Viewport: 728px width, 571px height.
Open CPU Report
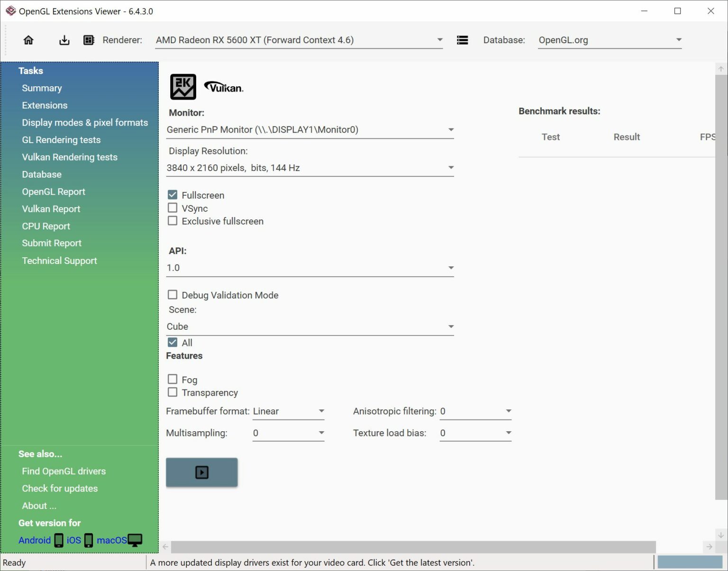pyautogui.click(x=46, y=227)
